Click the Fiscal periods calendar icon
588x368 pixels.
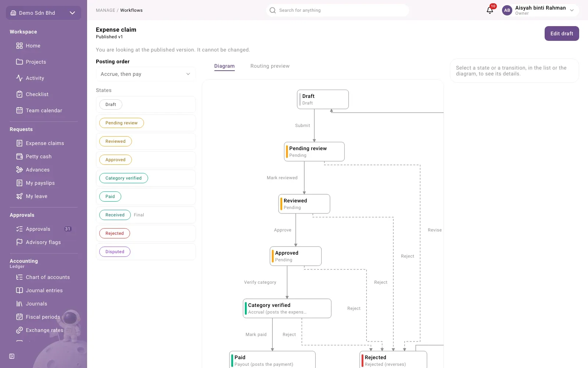point(19,317)
